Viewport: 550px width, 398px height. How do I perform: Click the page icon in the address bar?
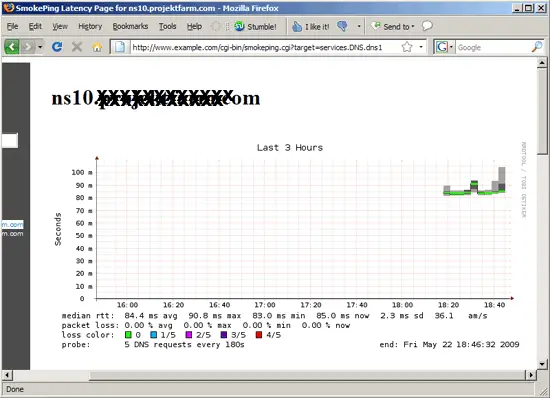[x=120, y=47]
